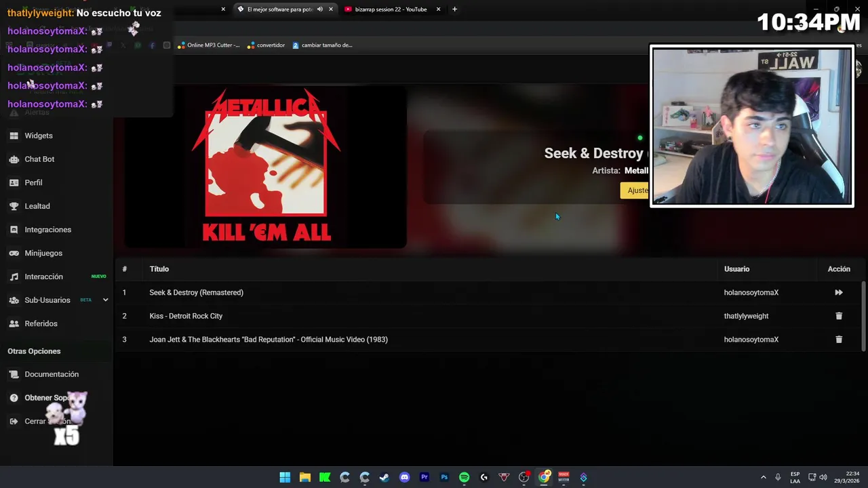Open Spotify from the taskbar
This screenshot has width=868, height=488.
click(x=464, y=477)
